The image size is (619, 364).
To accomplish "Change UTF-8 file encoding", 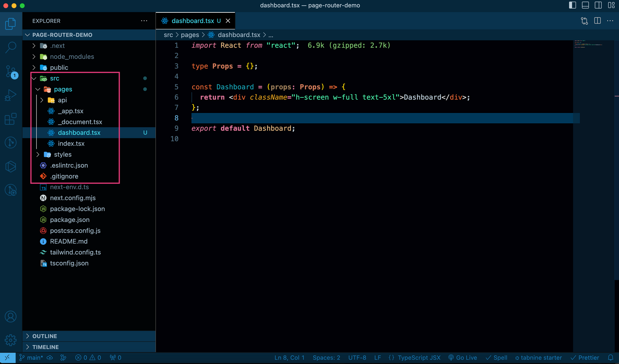I will pyautogui.click(x=357, y=357).
